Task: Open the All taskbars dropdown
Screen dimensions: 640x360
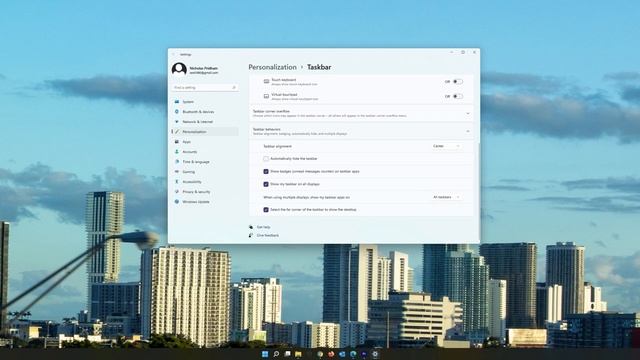Action: (446, 197)
